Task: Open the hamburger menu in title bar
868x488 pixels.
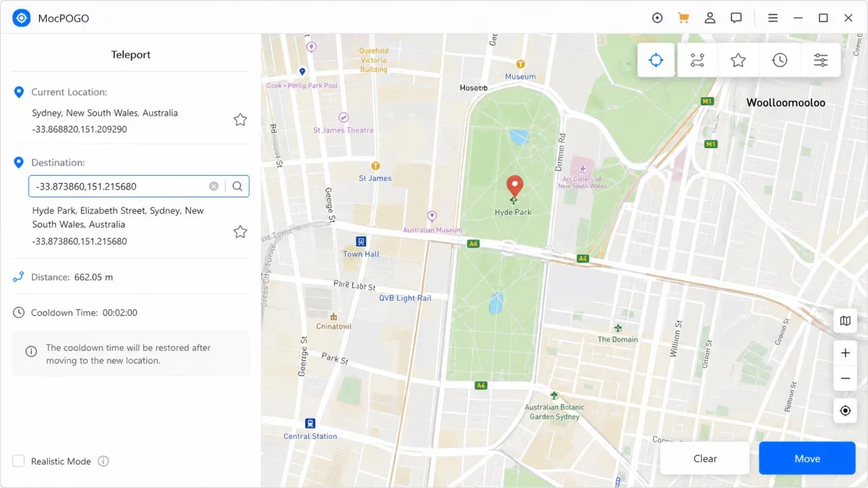Action: pyautogui.click(x=773, y=18)
